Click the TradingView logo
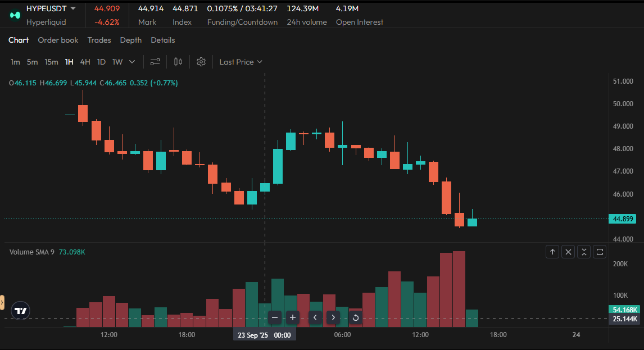This screenshot has height=350, width=644. 21,311
